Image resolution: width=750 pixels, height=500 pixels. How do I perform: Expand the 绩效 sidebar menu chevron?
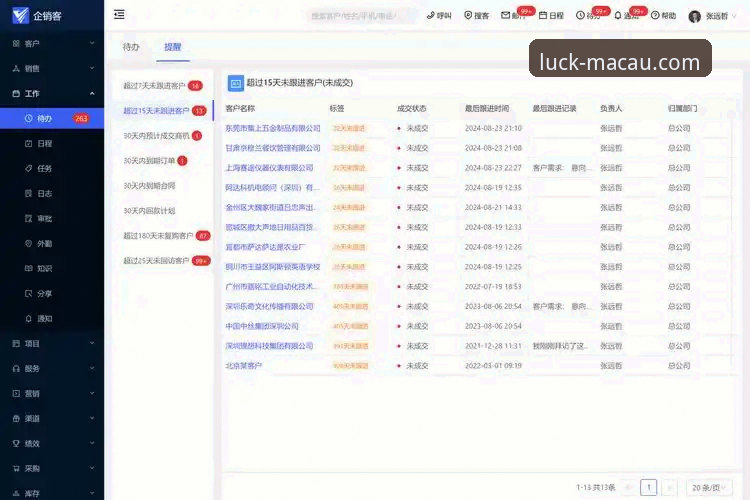92,444
